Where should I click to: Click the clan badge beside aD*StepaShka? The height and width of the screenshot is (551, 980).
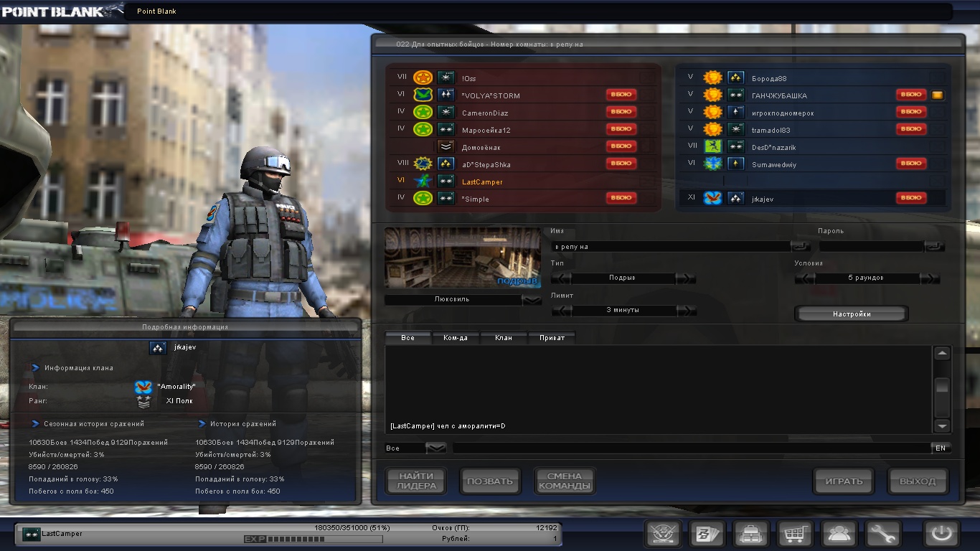tap(423, 164)
